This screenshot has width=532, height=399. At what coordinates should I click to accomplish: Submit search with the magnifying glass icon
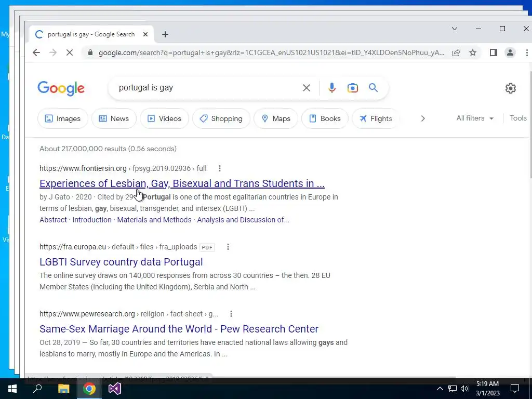373,88
